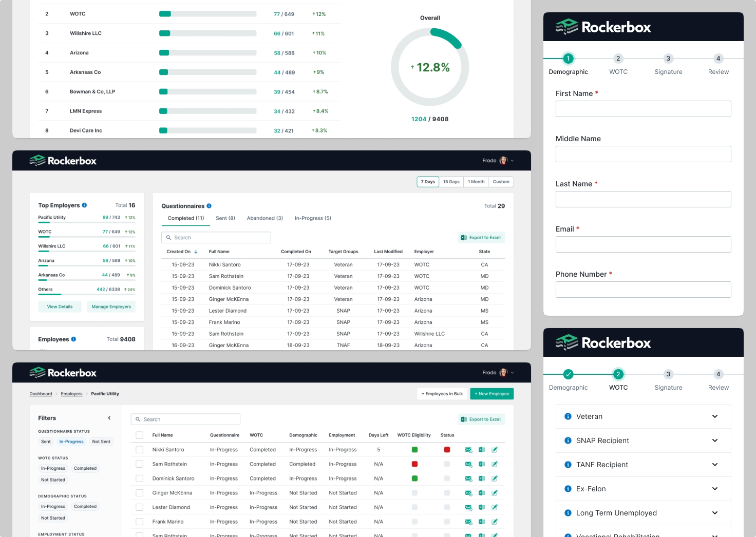Click the info icon beside Employees total
The height and width of the screenshot is (537, 756).
coord(73,339)
